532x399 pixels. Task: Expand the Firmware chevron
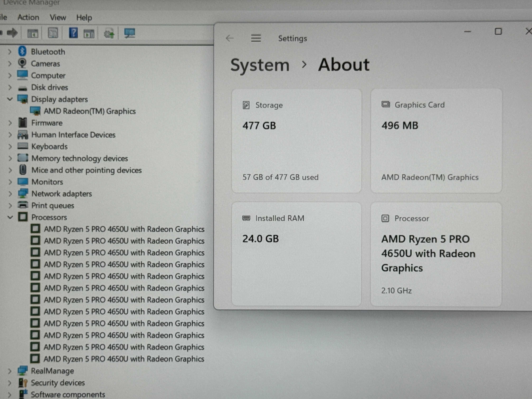(10, 123)
